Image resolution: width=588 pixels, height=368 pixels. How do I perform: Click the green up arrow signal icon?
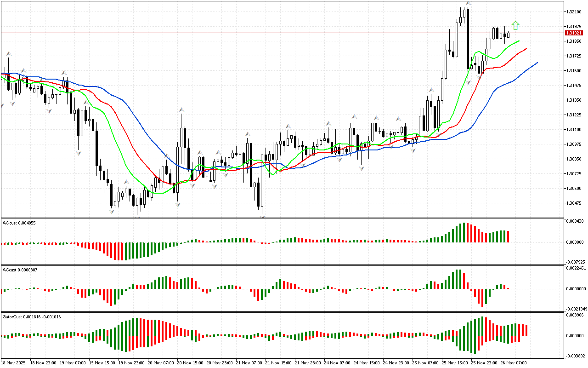click(515, 26)
